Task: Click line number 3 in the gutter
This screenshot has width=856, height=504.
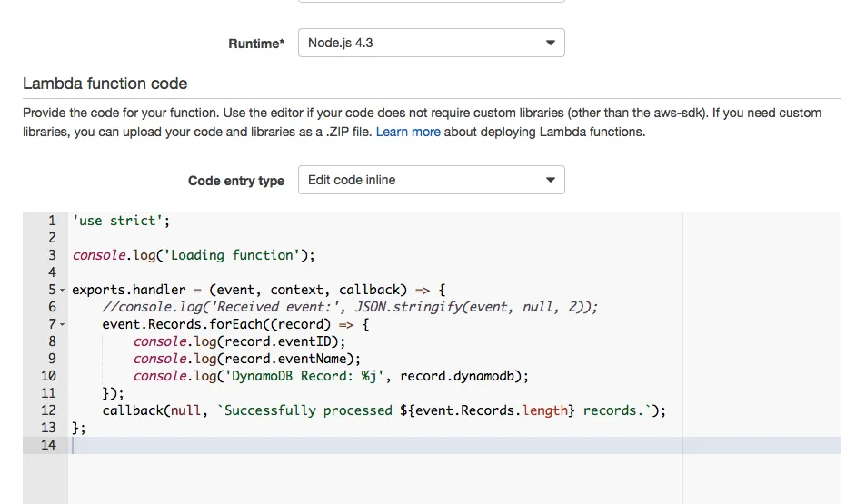Action: 52,255
